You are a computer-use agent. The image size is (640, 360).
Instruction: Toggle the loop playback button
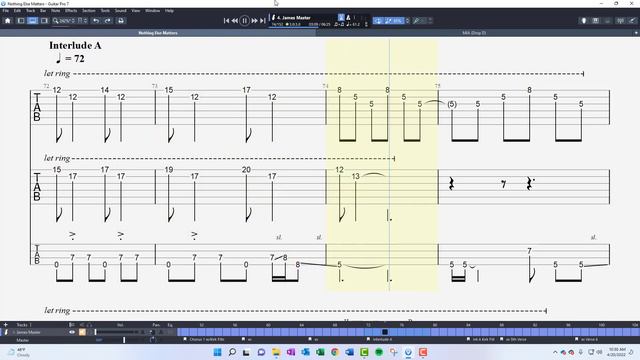pos(378,21)
